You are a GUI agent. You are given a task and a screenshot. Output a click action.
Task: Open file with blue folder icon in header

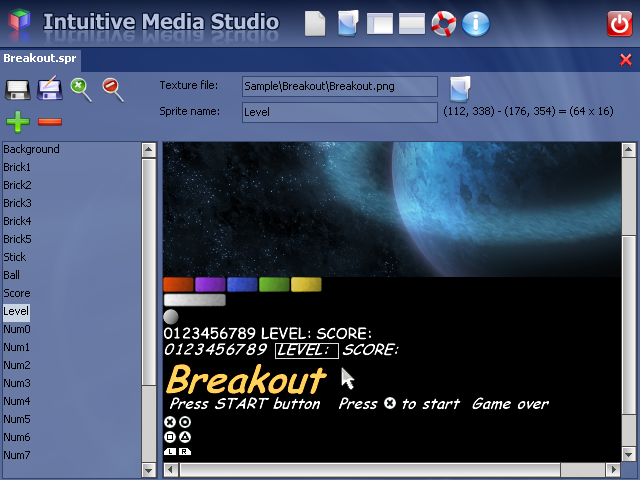point(348,23)
